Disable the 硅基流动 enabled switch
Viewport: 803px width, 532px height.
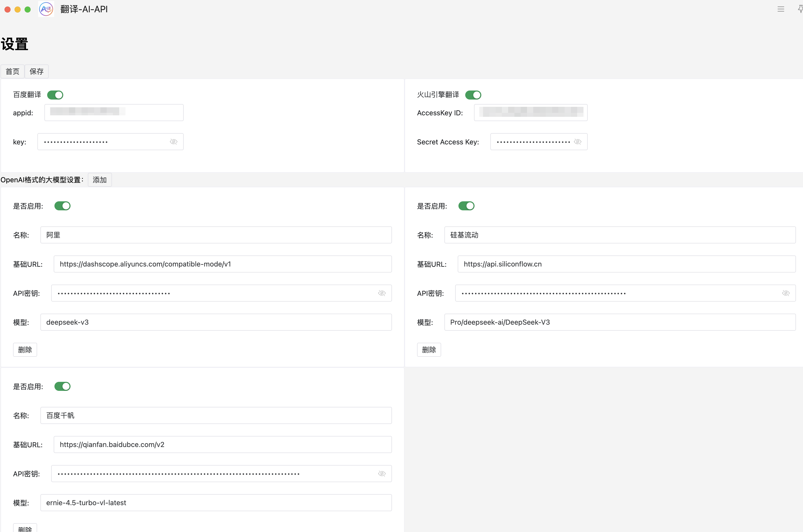466,206
